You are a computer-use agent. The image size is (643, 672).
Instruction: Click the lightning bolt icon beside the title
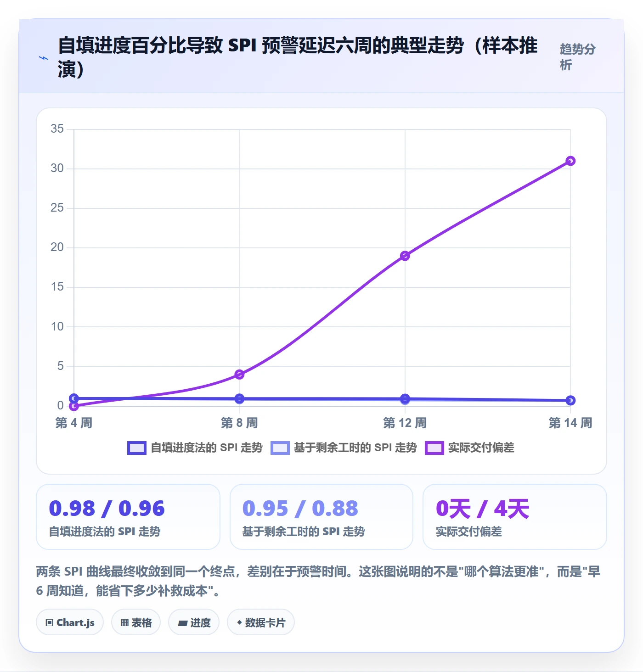click(x=44, y=58)
